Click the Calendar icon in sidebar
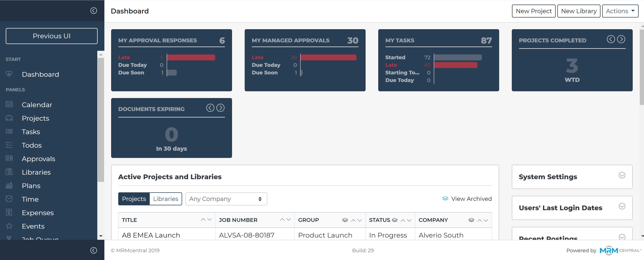Screen dimensions: 644x260 [x=9, y=104]
